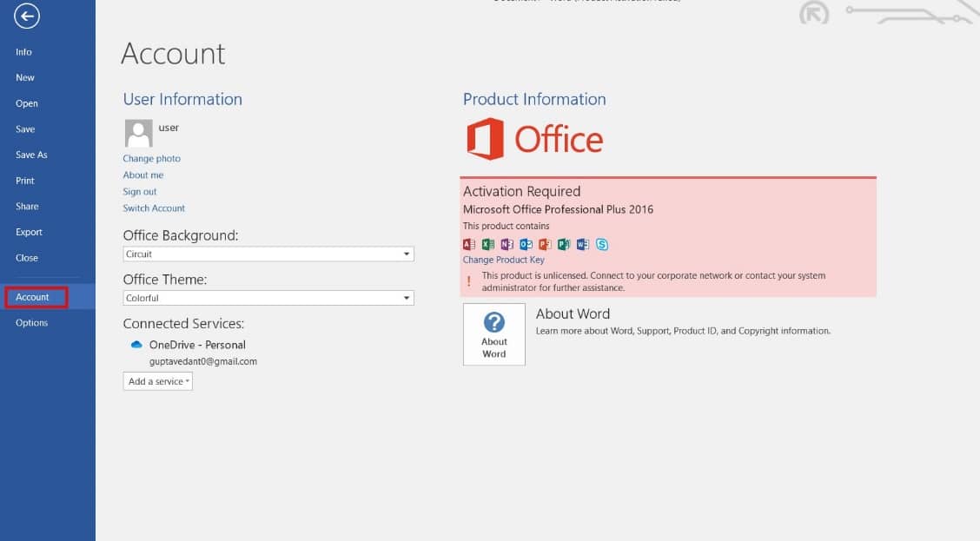The height and width of the screenshot is (541, 980).
Task: Click the email guptavedant0@gmail.com
Action: pos(203,361)
